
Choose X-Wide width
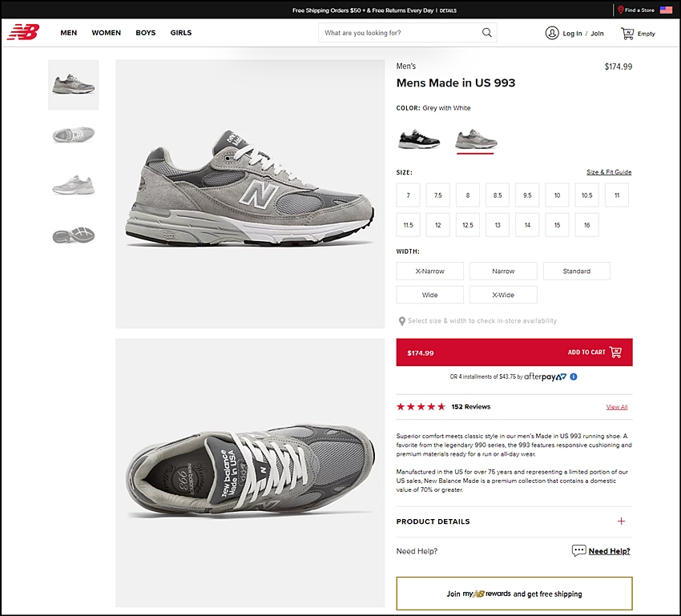(503, 295)
